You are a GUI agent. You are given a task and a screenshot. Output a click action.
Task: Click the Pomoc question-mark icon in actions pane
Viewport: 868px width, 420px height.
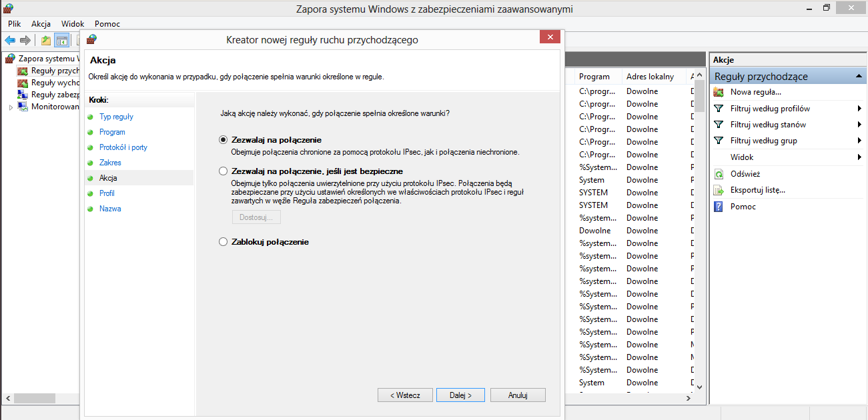coord(719,207)
